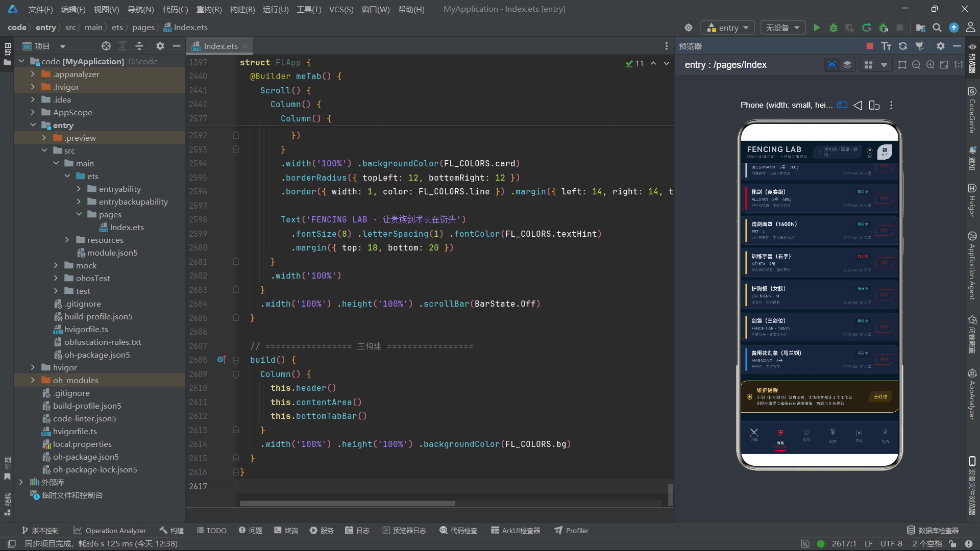Toggle gutter override marker at line 2608
Image resolution: width=980 pixels, height=551 pixels.
pos(222,360)
